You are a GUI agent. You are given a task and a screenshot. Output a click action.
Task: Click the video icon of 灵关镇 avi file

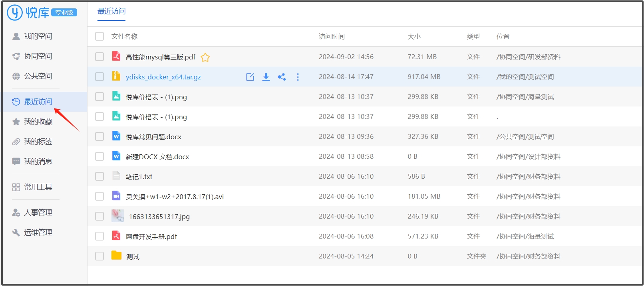(x=116, y=196)
